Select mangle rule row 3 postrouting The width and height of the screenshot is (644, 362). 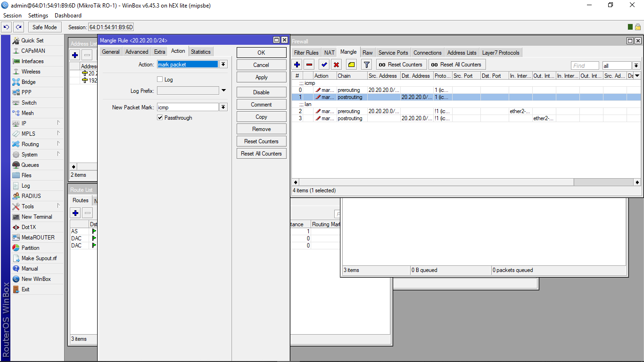(466, 118)
